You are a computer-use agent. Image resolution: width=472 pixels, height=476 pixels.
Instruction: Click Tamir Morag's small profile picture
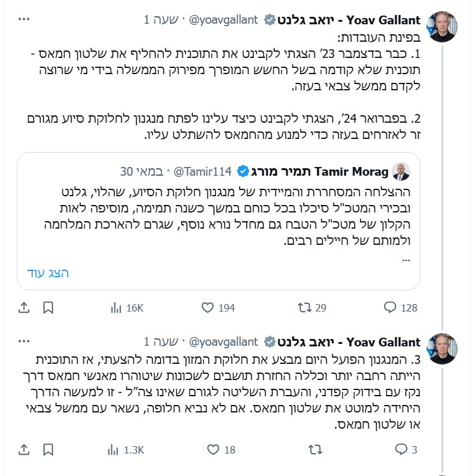401,171
